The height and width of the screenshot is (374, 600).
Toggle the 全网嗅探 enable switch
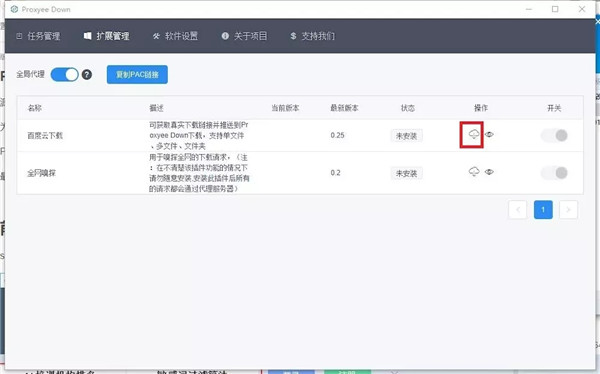coord(554,173)
